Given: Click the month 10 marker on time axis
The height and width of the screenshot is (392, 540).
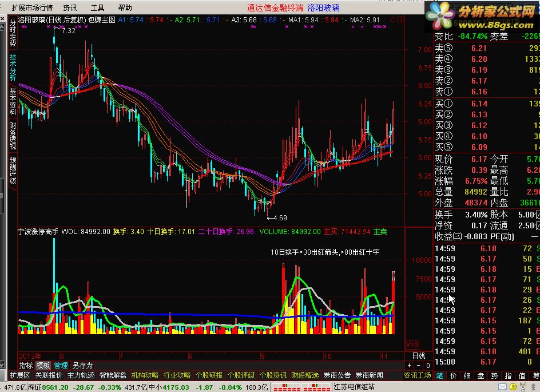Looking at the screenshot, I should 328,356.
